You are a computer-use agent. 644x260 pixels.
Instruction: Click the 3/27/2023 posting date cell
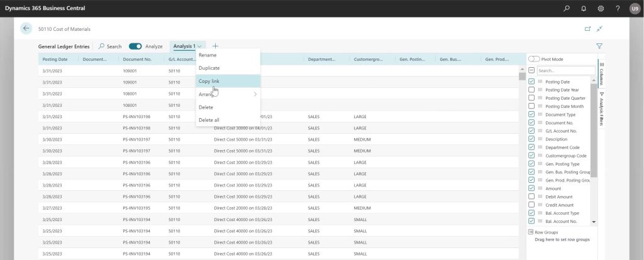point(52,208)
